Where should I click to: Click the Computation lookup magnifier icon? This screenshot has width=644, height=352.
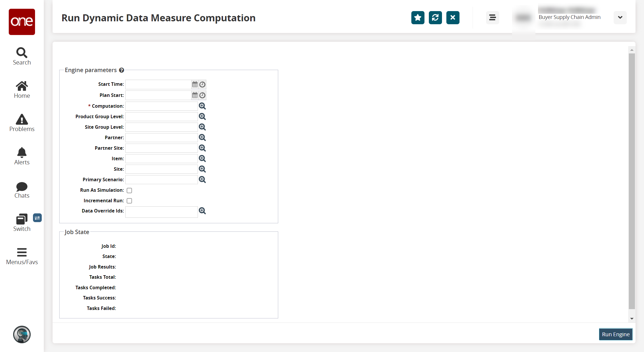pyautogui.click(x=202, y=106)
